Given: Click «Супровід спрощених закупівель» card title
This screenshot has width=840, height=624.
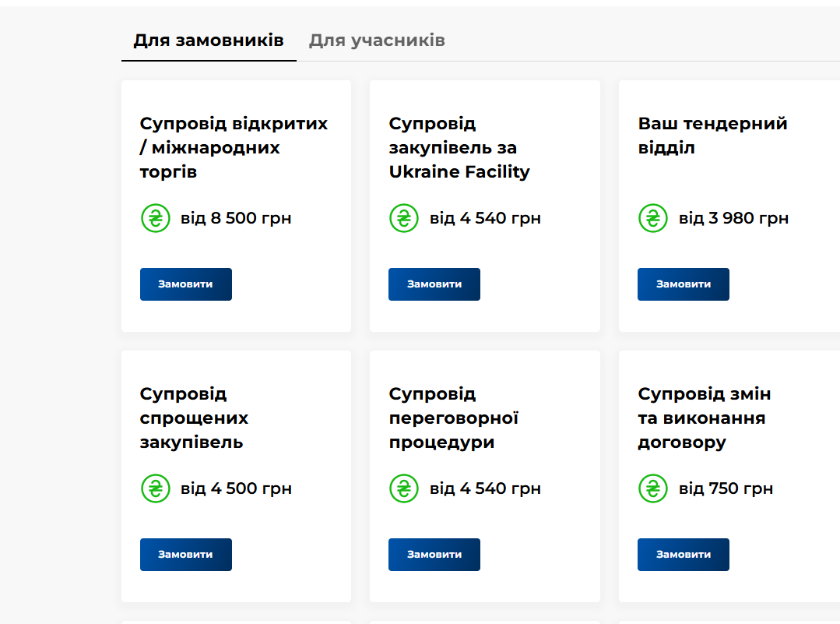Looking at the screenshot, I should [194, 418].
